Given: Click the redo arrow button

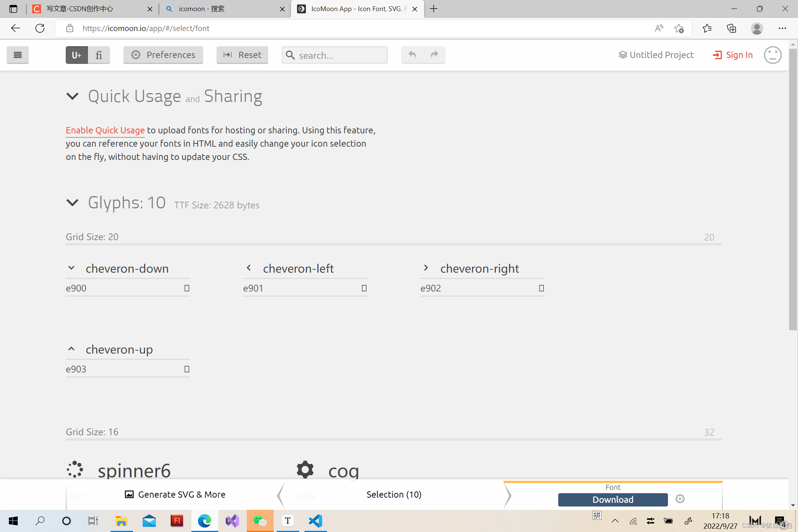Looking at the screenshot, I should tap(434, 55).
